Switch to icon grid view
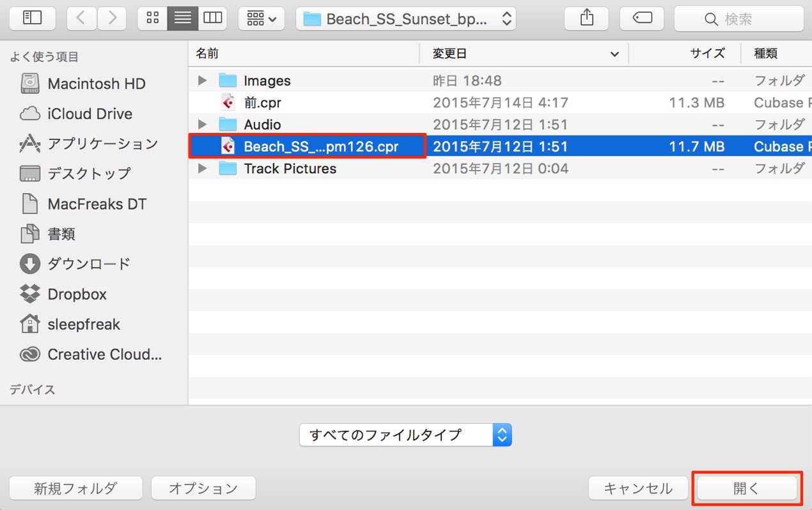The height and width of the screenshot is (510, 812). tap(152, 19)
